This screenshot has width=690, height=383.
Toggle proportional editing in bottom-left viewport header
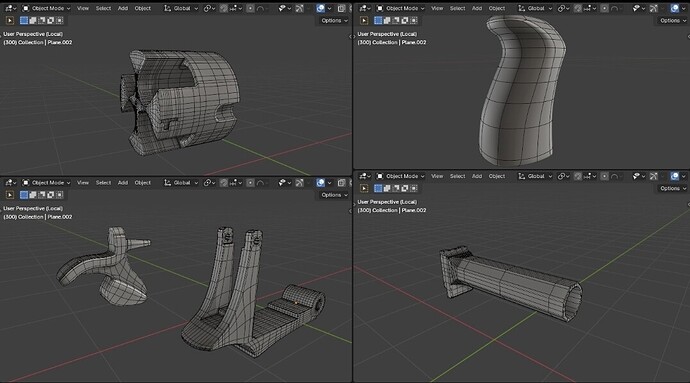click(x=250, y=182)
